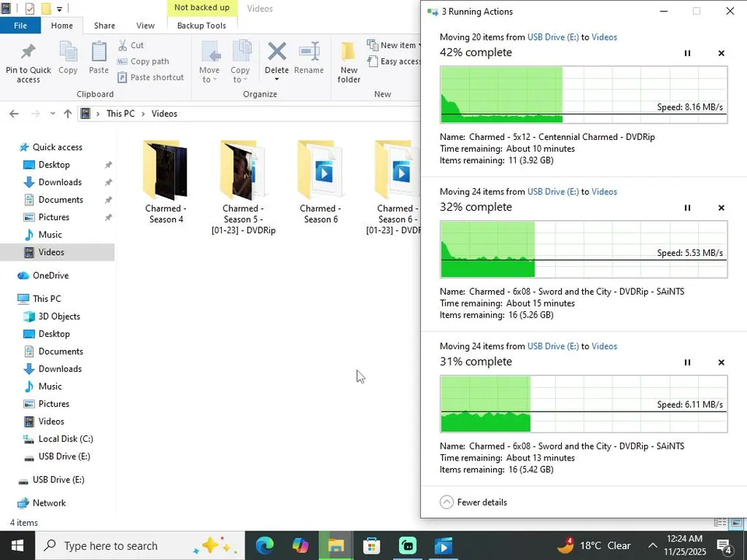Select Music under Quick access
The image size is (747, 560).
pos(50,235)
